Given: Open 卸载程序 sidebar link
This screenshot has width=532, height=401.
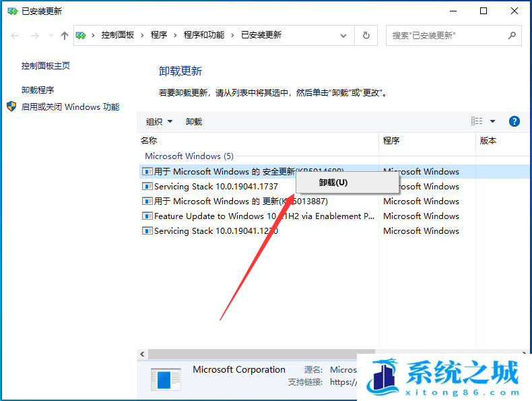Looking at the screenshot, I should point(38,90).
